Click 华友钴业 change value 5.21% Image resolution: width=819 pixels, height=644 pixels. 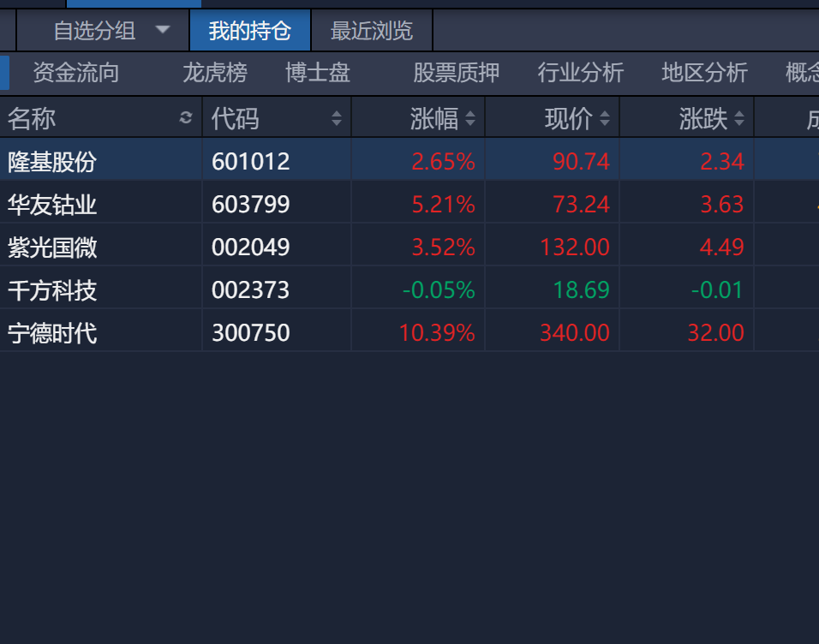pos(444,204)
